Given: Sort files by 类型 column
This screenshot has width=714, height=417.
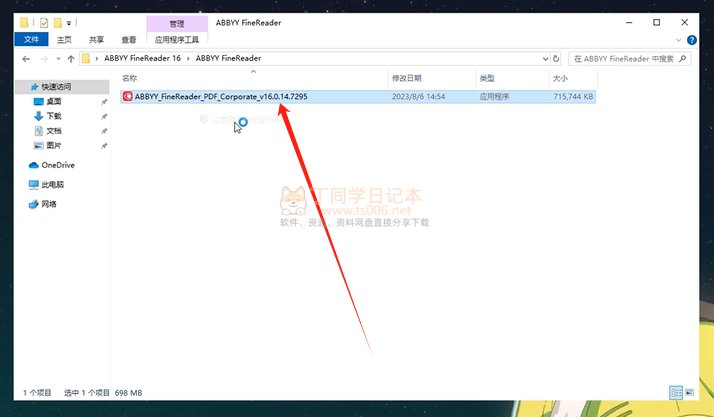Looking at the screenshot, I should coord(487,78).
